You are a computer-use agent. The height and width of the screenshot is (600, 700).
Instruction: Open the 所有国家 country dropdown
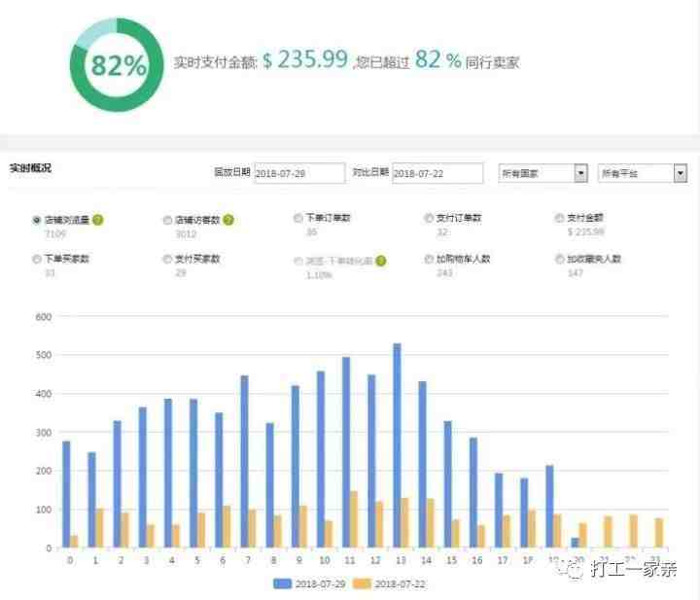(x=542, y=173)
